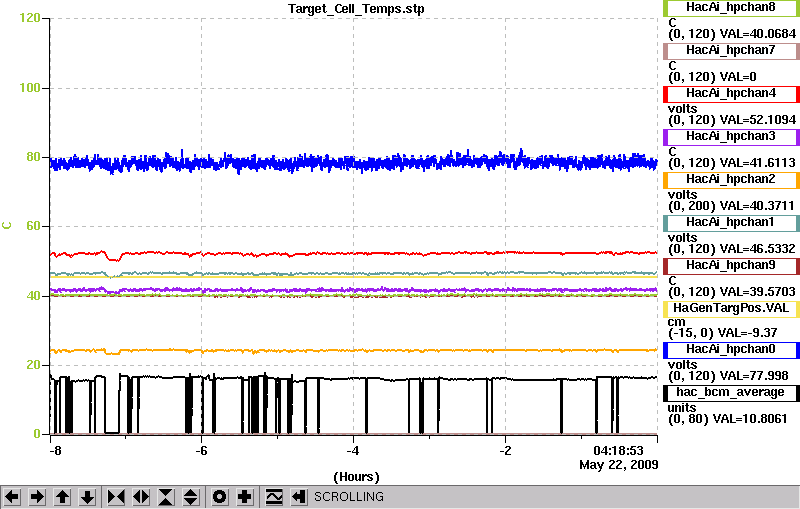The image size is (800, 509).
Task: Click the -4 x-axis tick label
Action: [x=353, y=451]
